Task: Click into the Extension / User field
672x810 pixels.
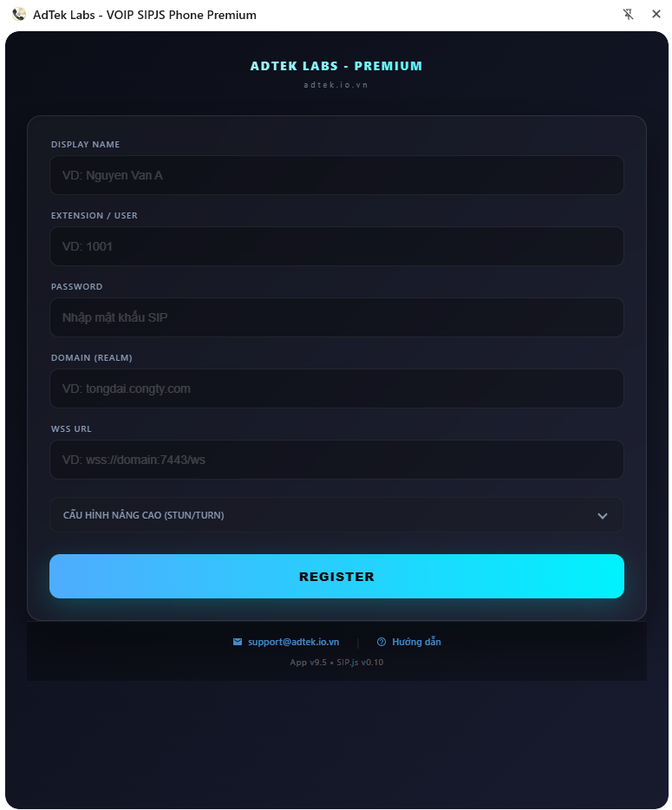Action: [336, 246]
